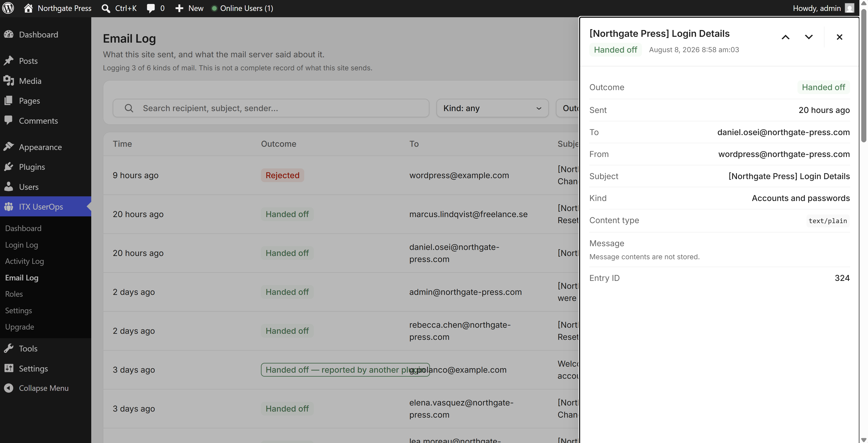Open the Tools menu label
This screenshot has width=868, height=443.
(x=28, y=349)
